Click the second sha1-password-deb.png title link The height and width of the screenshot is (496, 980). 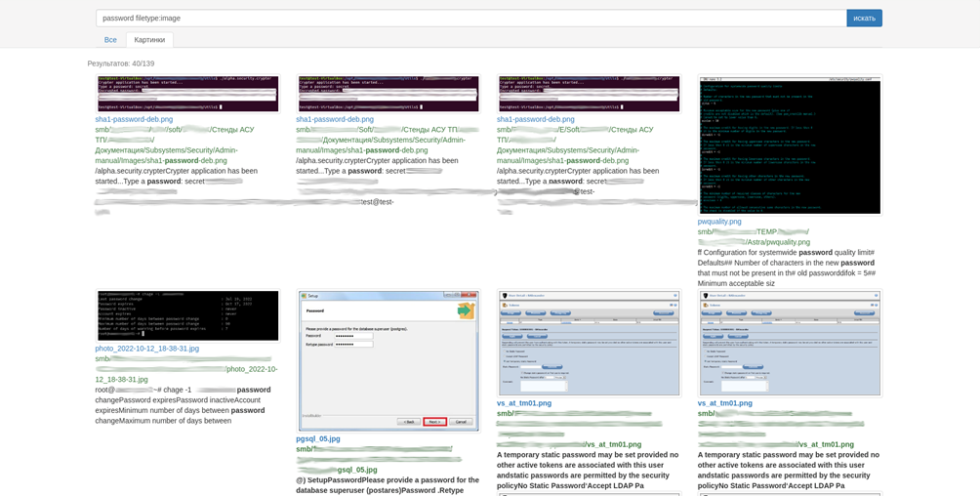[335, 119]
